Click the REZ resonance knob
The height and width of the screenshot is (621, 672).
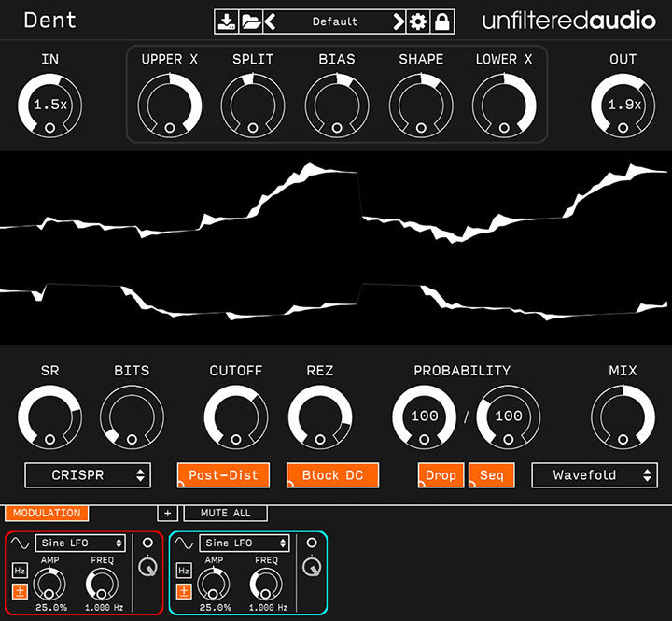click(x=320, y=416)
